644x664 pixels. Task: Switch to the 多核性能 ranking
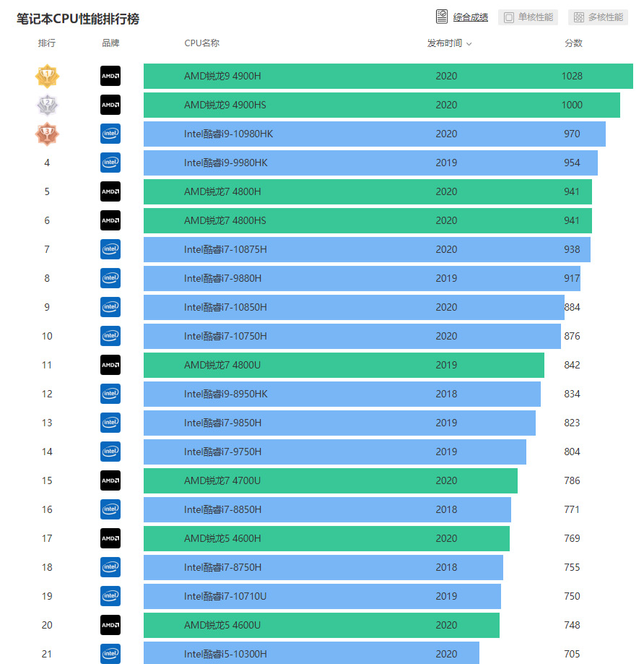[x=599, y=17]
